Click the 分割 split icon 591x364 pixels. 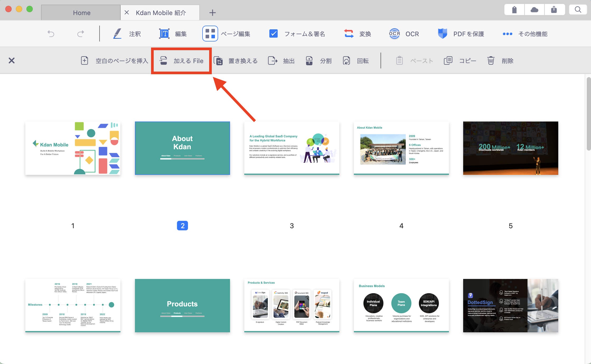309,60
